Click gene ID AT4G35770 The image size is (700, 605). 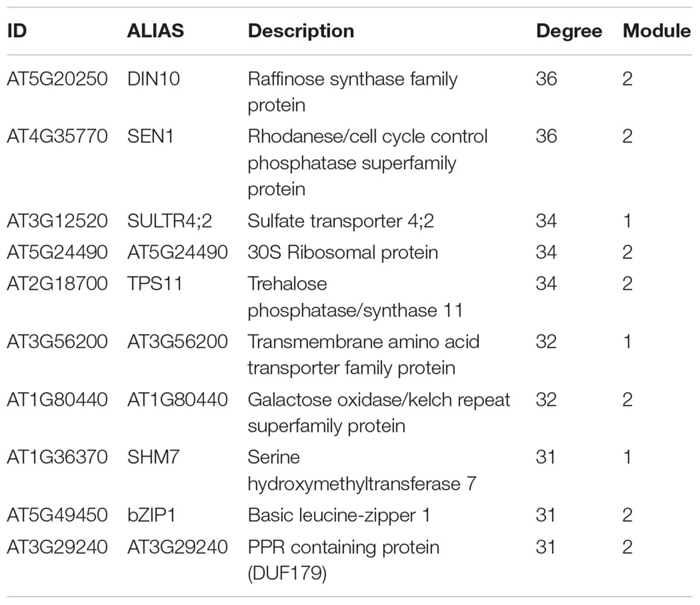click(x=57, y=137)
